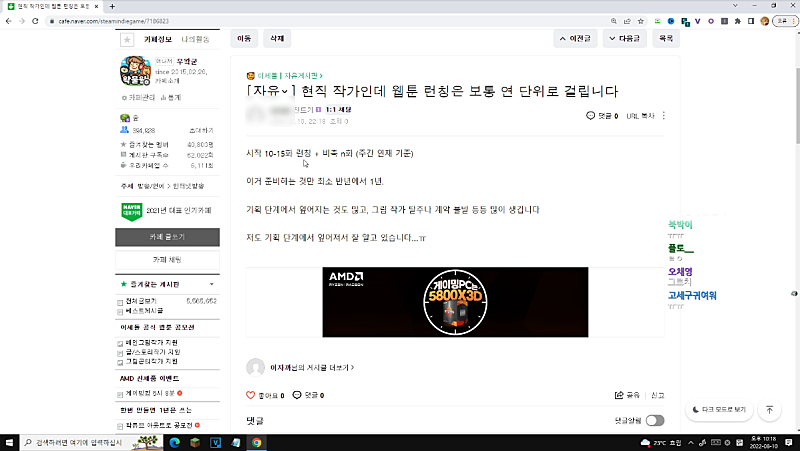Click the browser address bar

(x=327, y=21)
